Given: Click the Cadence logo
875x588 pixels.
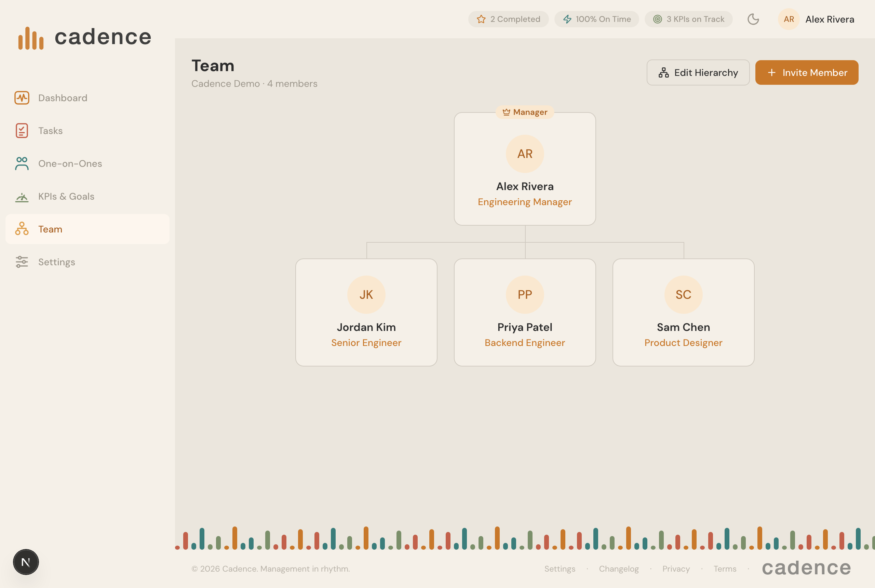Looking at the screenshot, I should [84, 37].
